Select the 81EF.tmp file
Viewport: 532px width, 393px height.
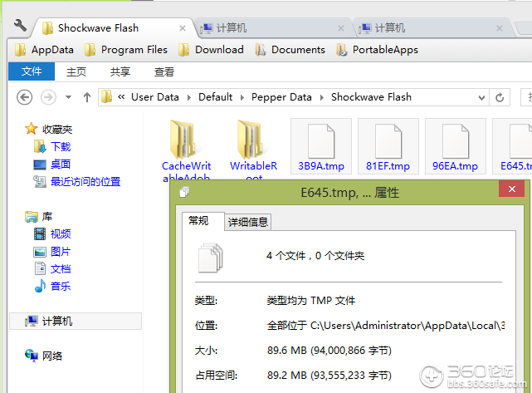(388, 146)
